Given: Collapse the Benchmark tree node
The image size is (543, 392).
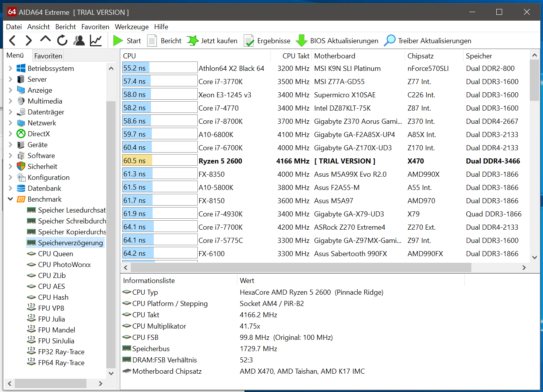Looking at the screenshot, I should [10, 199].
